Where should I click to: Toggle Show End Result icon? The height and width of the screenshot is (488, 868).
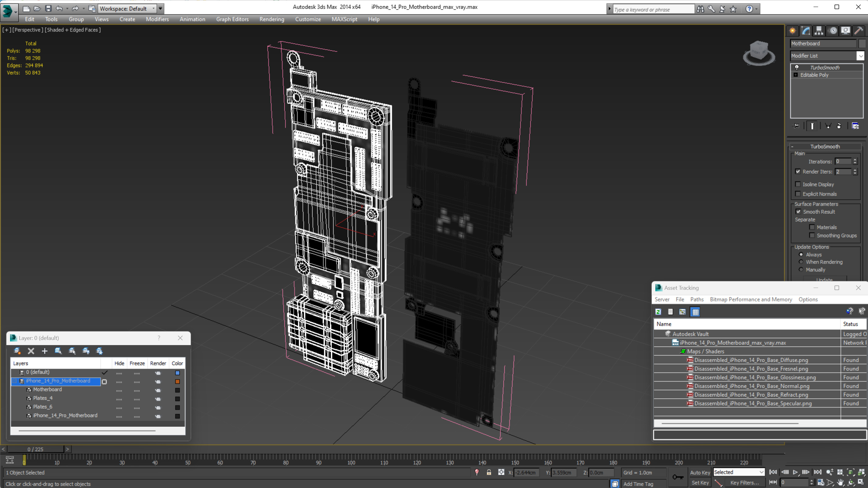[x=812, y=126]
